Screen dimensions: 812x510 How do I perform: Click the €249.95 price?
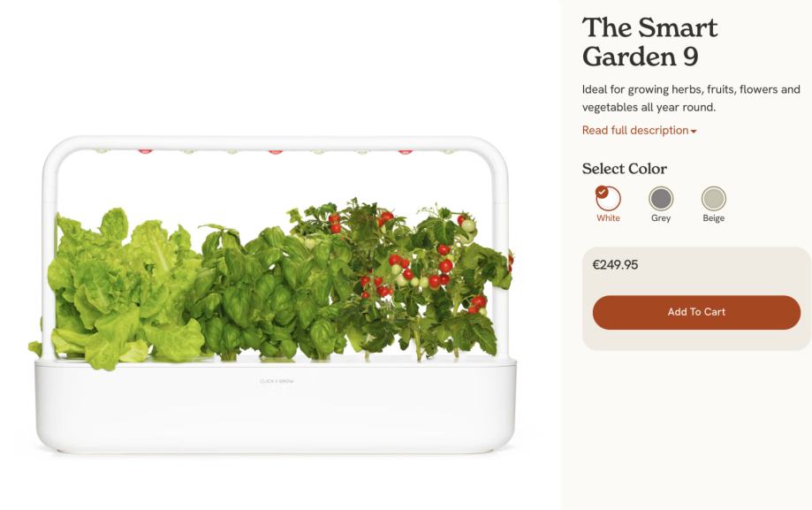615,265
